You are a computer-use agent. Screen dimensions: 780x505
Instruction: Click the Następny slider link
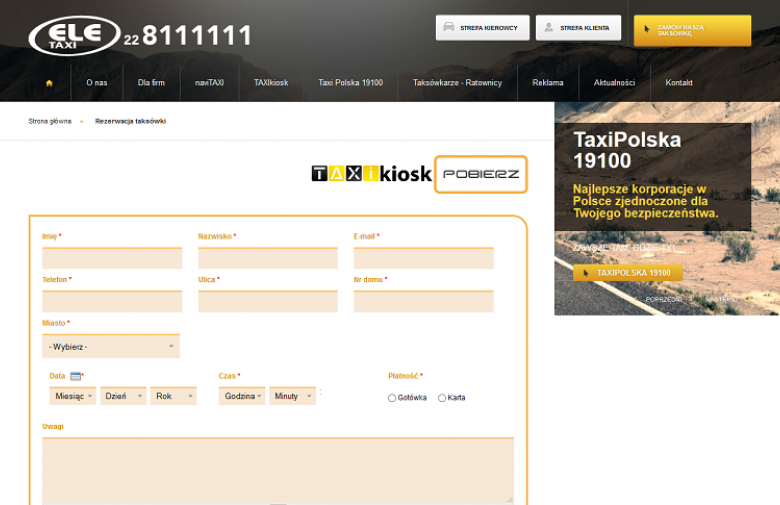tap(723, 300)
